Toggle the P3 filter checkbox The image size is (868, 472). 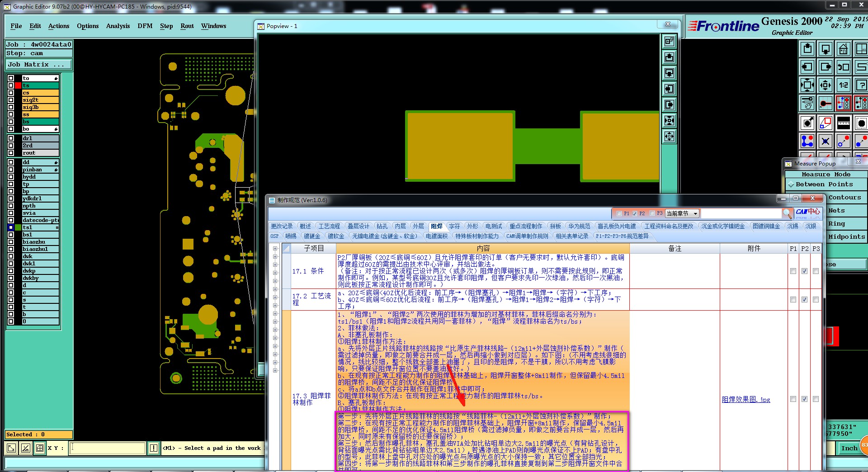(x=652, y=213)
